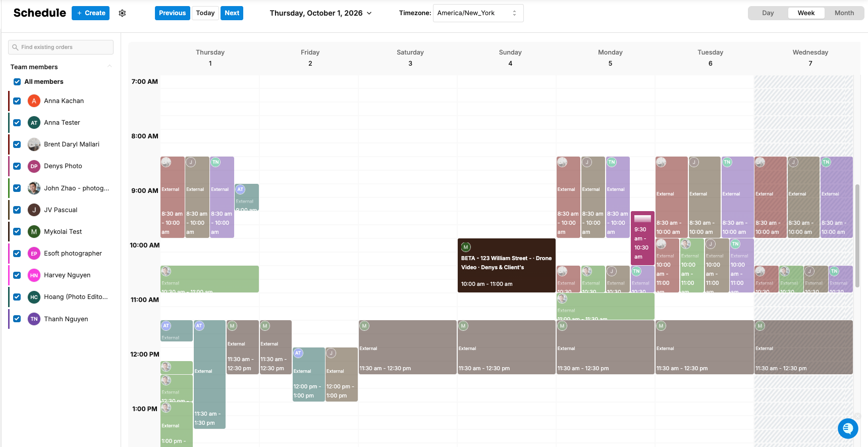Switch to Month view
Viewport: 868px width, 447px height.
pos(844,13)
